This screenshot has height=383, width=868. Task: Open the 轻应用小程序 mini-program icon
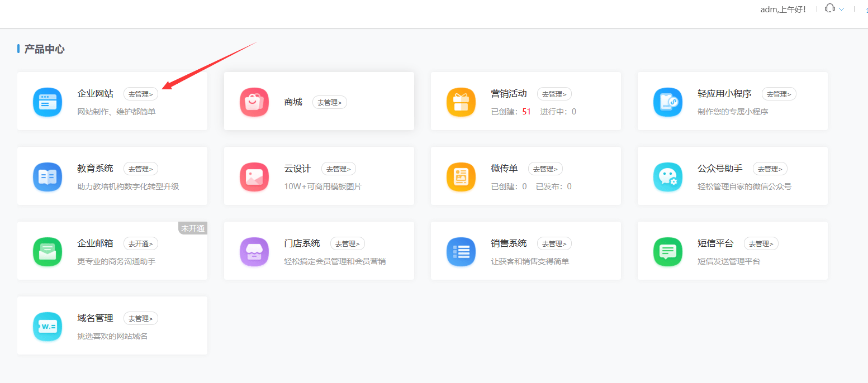(x=667, y=102)
